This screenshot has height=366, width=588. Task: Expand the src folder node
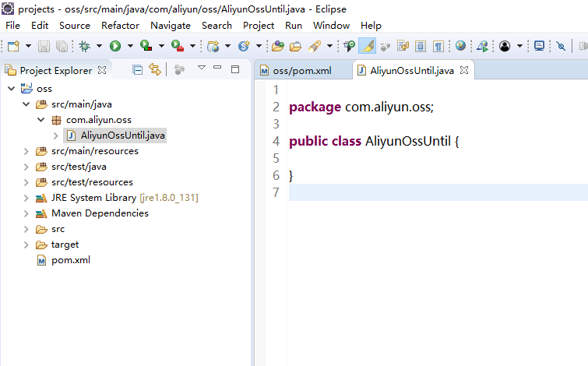26,229
